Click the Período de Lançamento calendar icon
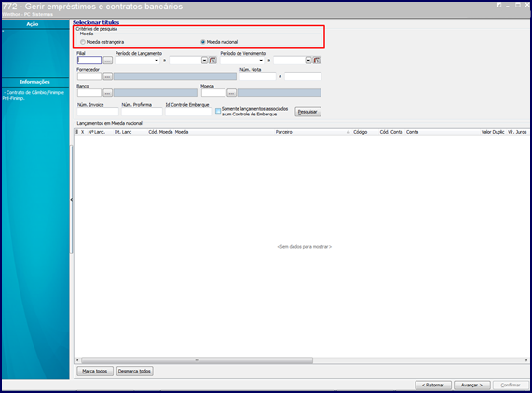 212,61
